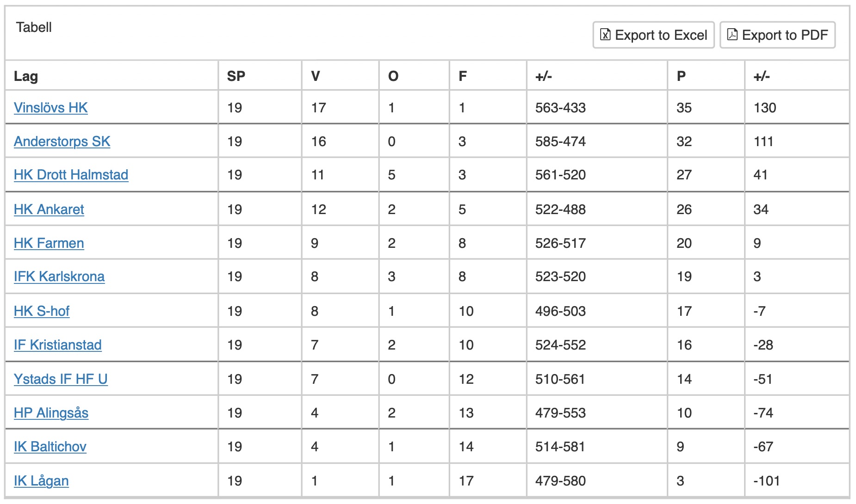Image resolution: width=856 pixels, height=504 pixels.
Task: View IFK Karlskrona team details
Action: point(59,277)
